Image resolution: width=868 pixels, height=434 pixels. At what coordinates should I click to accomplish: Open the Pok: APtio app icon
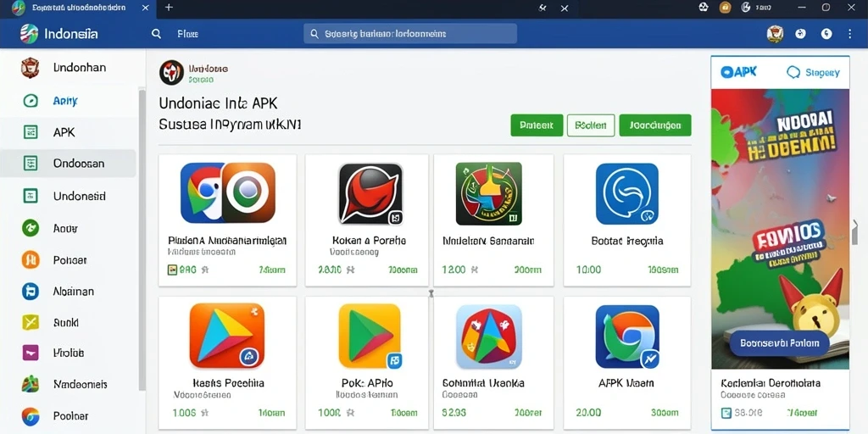pyautogui.click(x=370, y=336)
